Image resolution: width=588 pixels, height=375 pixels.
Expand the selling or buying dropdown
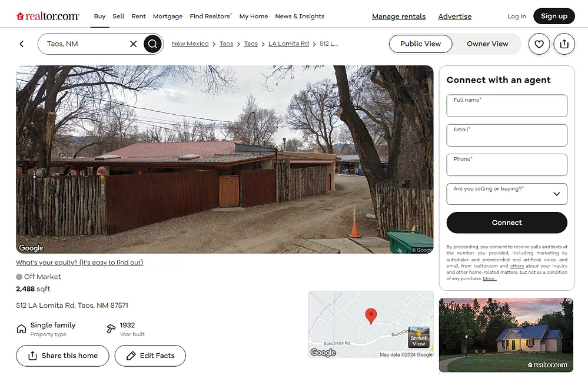pyautogui.click(x=507, y=194)
